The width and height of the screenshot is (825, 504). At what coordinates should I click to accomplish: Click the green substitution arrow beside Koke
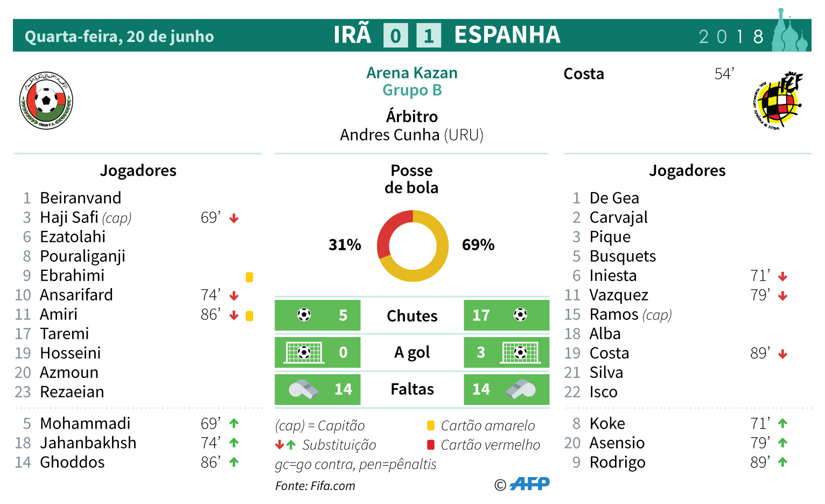(782, 424)
